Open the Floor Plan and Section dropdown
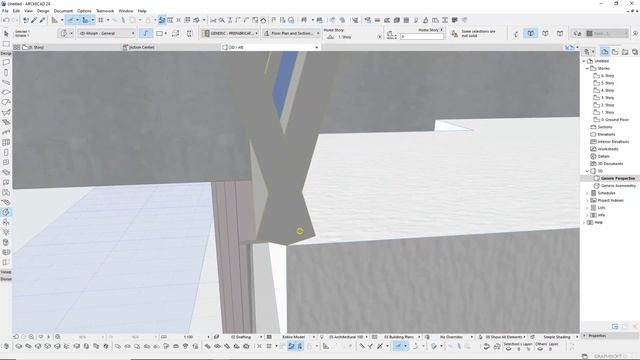 291,33
